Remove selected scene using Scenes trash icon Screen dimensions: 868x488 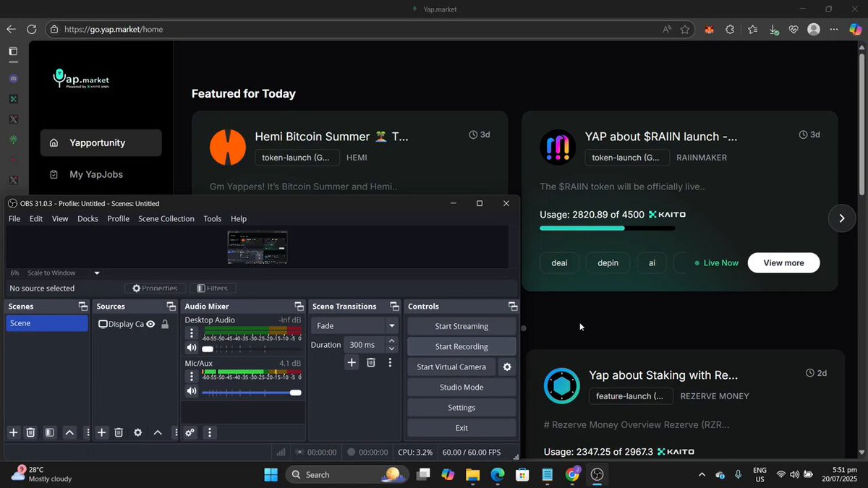click(30, 432)
